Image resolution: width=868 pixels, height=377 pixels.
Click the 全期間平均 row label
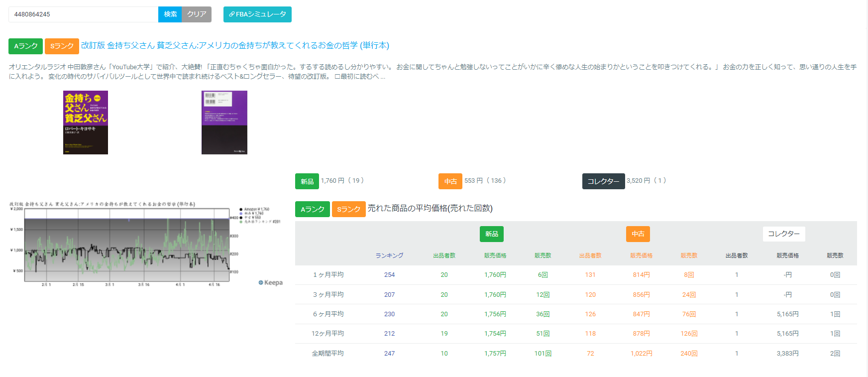[x=328, y=354]
